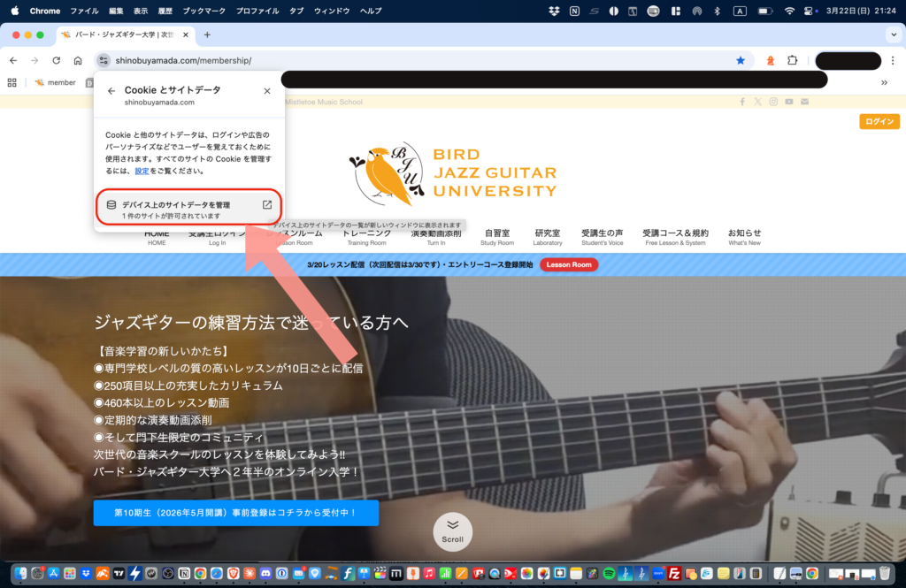Click the orange ログイン button
Image resolution: width=906 pixels, height=588 pixels.
[x=879, y=121]
